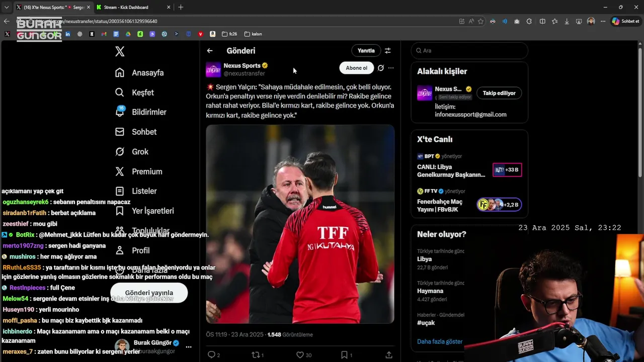Open the BPT CANLI: Libya live broadcast
The width and height of the screenshot is (644, 362).
[x=451, y=170]
